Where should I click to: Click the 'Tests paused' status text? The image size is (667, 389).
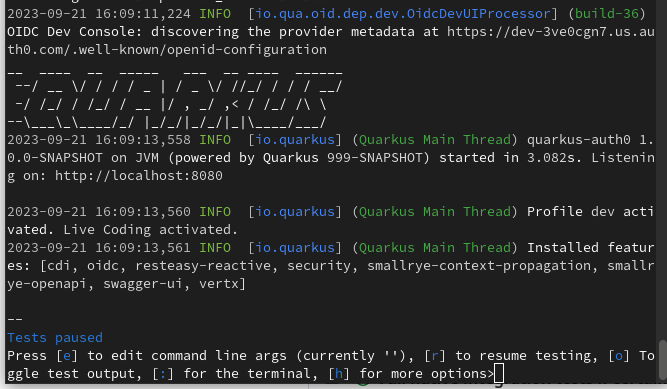[x=55, y=338]
